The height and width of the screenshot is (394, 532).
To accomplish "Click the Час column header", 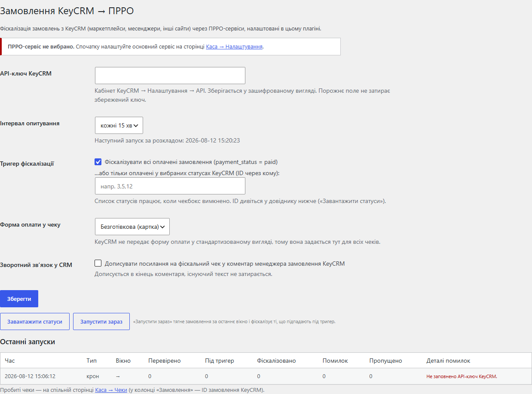I will pos(10,361).
